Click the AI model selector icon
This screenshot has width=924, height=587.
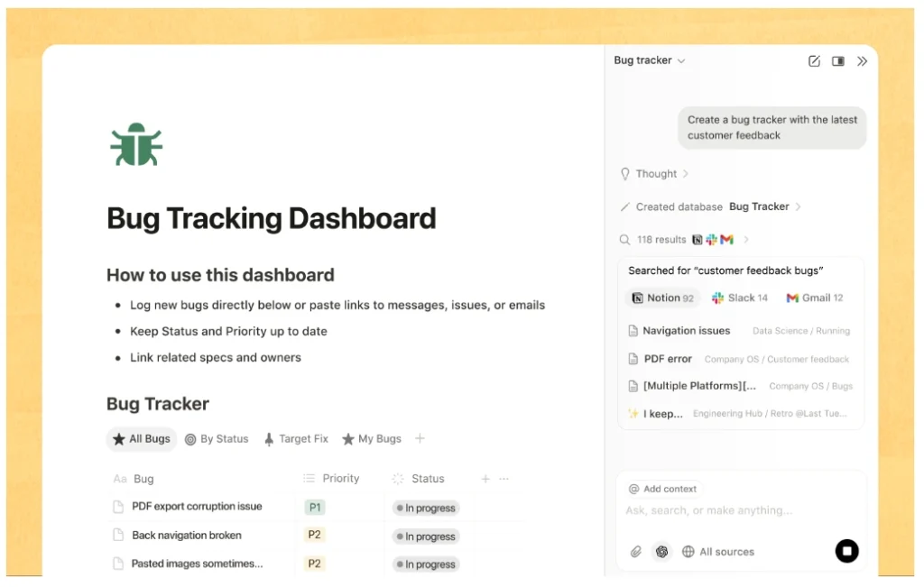(662, 552)
